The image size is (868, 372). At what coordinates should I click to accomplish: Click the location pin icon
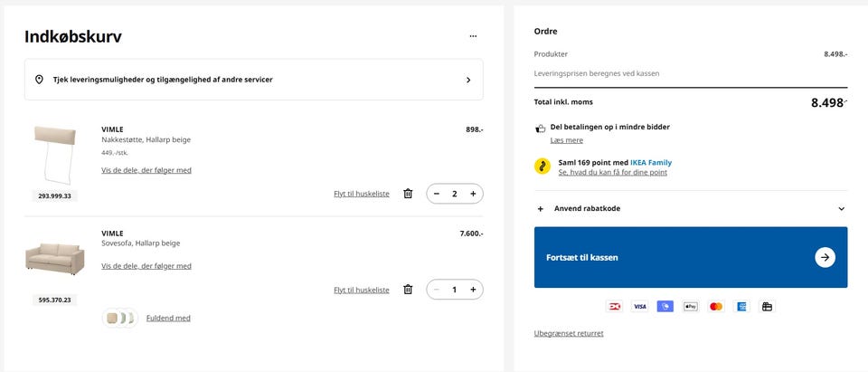39,80
